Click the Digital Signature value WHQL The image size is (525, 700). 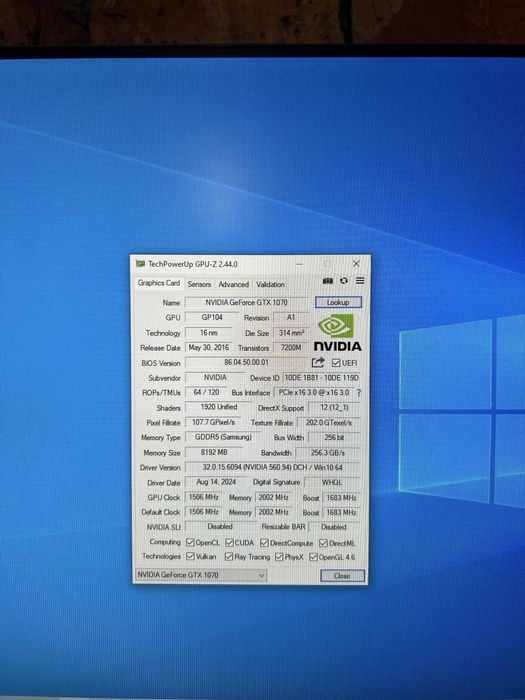[332, 482]
